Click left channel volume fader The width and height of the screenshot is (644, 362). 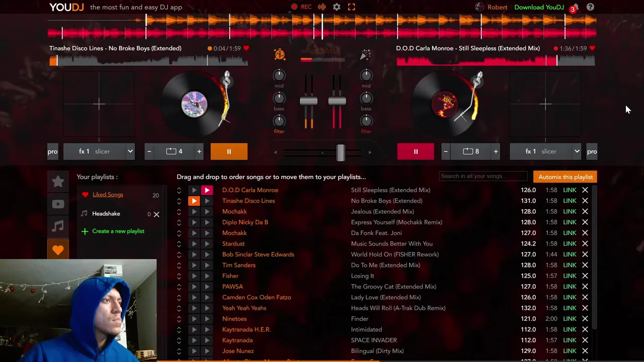(308, 101)
